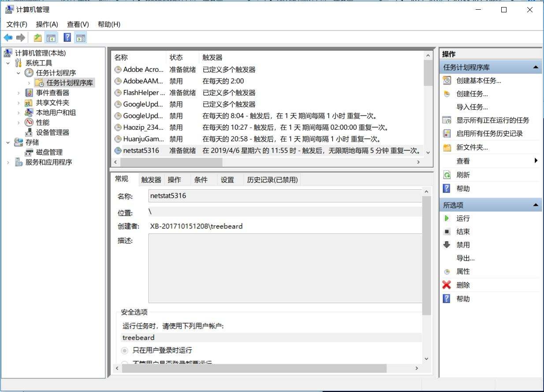Click the 创建基本任务 icon
The image size is (544, 392).
(x=447, y=81)
